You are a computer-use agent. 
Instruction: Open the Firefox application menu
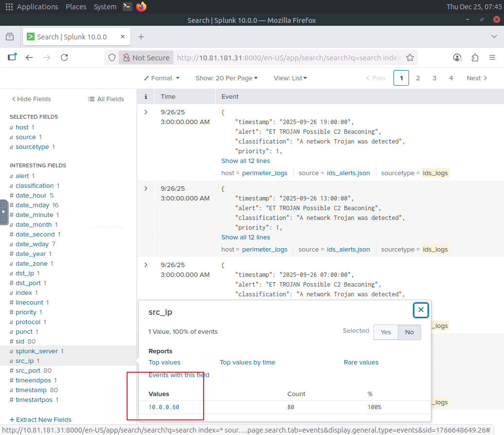coord(491,57)
